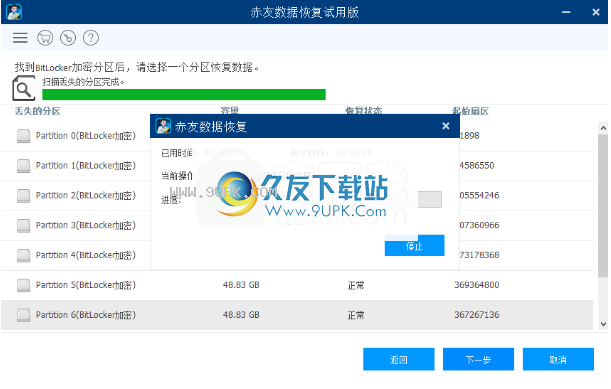Viewport: 611px width, 389px height.
Task: Click start sector value 367267136
Action: (x=477, y=315)
